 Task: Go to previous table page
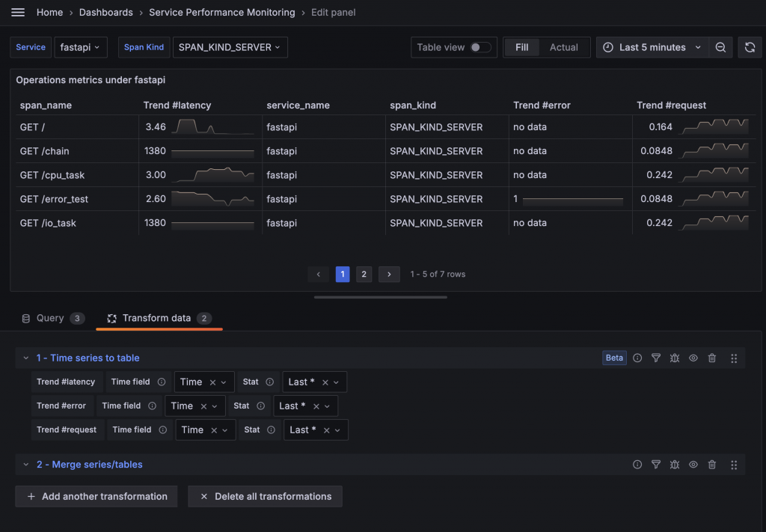pos(319,274)
